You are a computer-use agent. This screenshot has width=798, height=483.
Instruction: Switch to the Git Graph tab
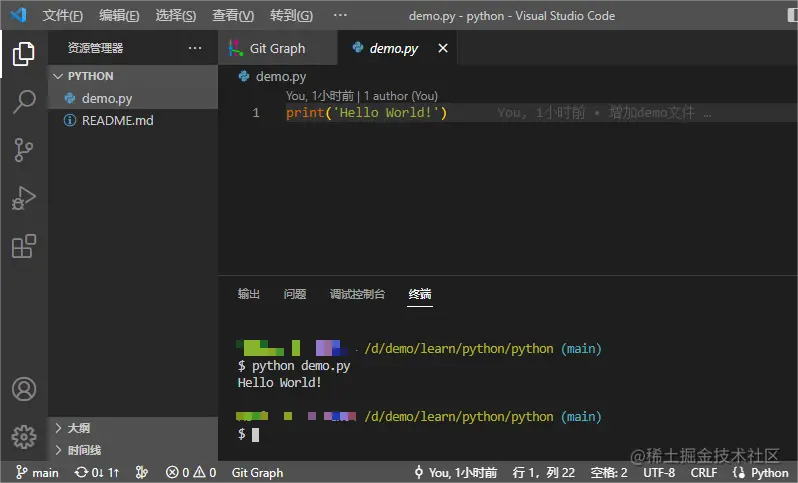click(277, 48)
